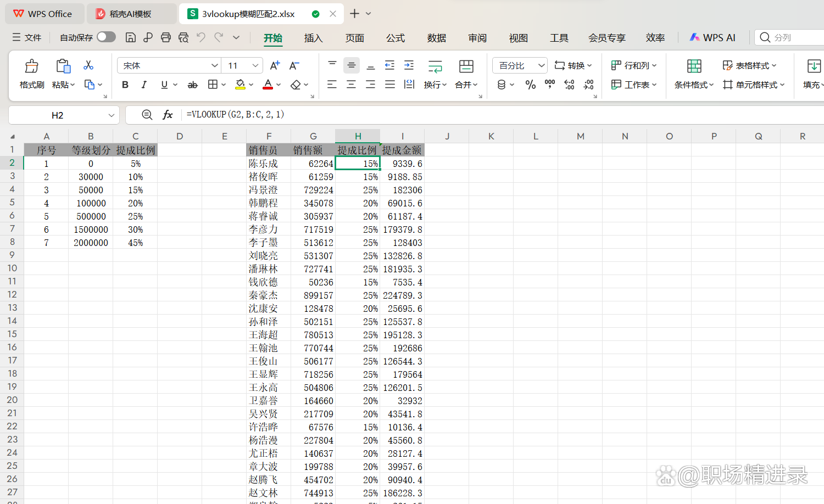Toggle middle vertical alignment
The height and width of the screenshot is (504, 824).
click(x=351, y=65)
